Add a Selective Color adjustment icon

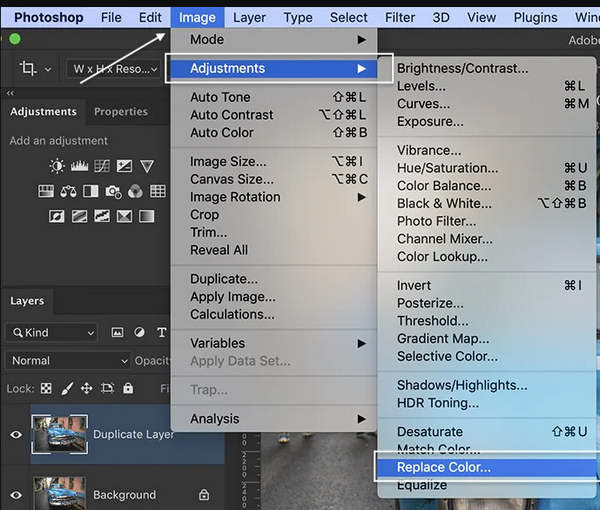point(124,217)
